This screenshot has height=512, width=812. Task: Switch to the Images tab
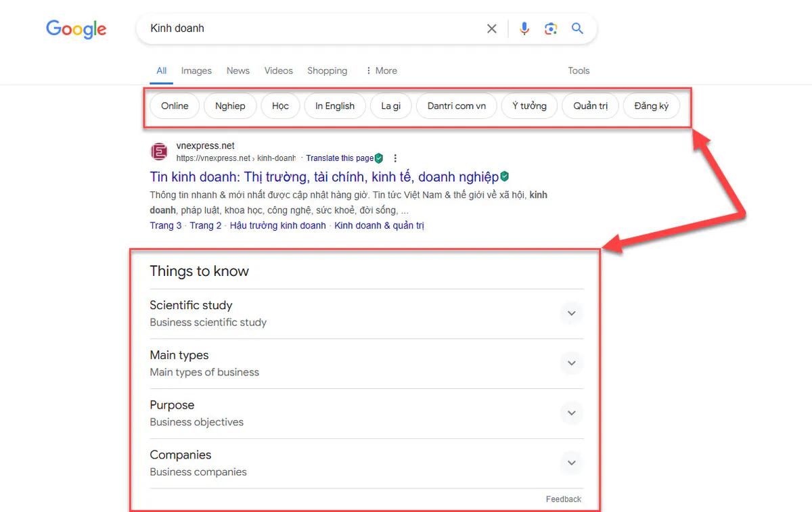pyautogui.click(x=196, y=70)
